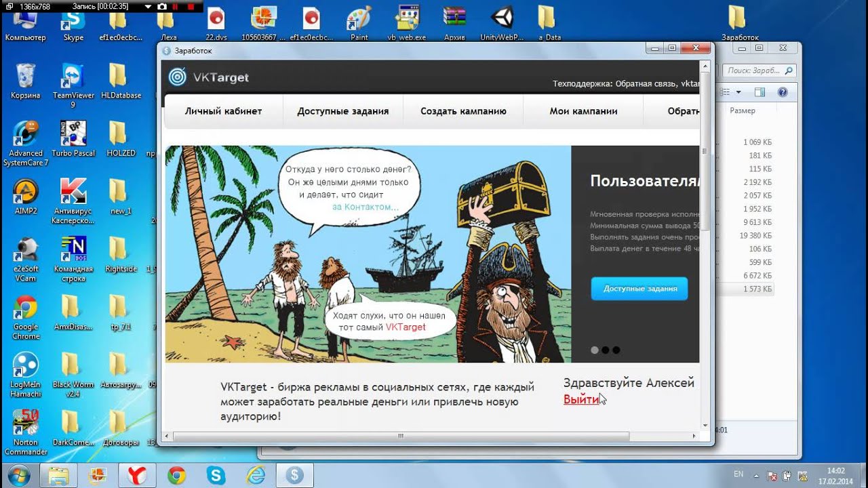Switch to the Заработок dollar app in the taskbar
This screenshot has width=868, height=488.
pos(294,474)
